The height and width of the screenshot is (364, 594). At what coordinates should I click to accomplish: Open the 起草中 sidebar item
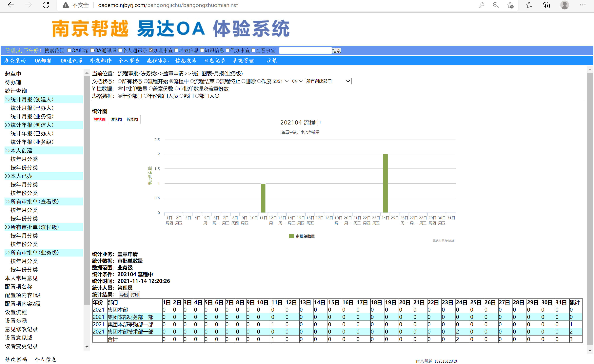[x=13, y=74]
